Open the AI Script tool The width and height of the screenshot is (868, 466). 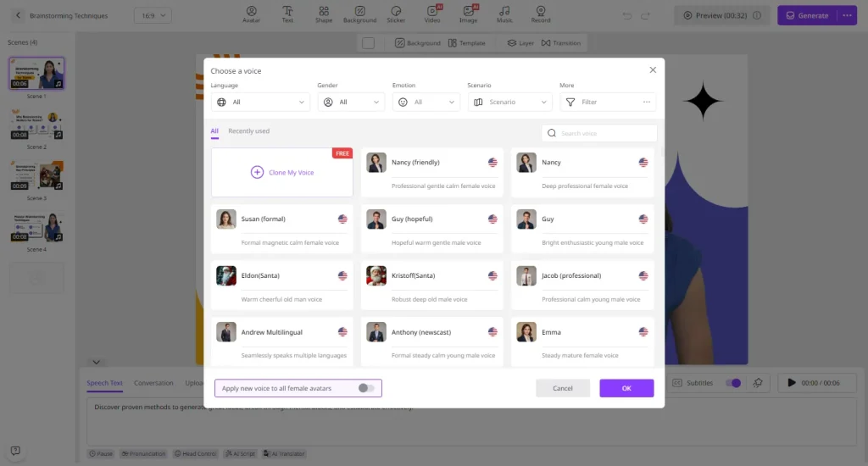point(240,454)
